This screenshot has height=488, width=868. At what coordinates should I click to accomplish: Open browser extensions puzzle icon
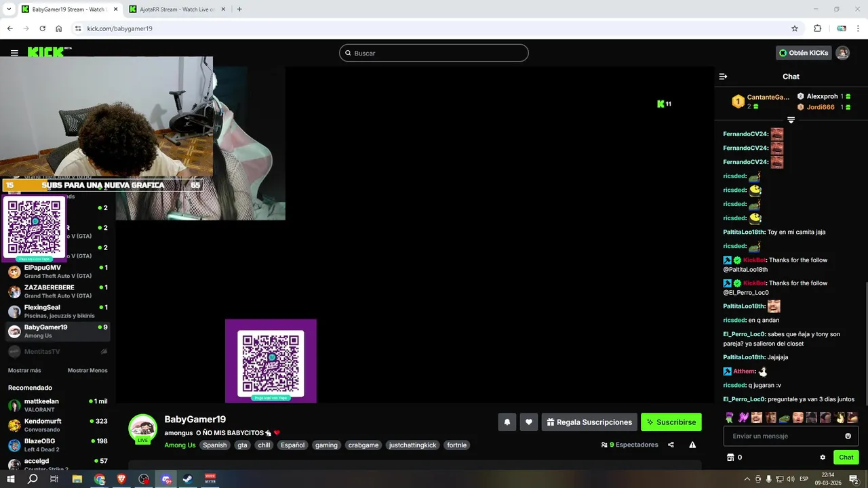point(817,28)
